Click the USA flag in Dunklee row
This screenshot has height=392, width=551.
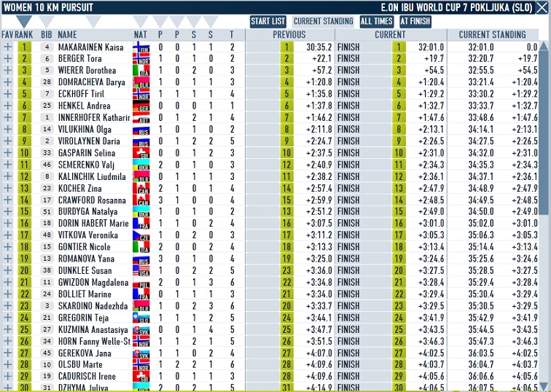pos(141,271)
